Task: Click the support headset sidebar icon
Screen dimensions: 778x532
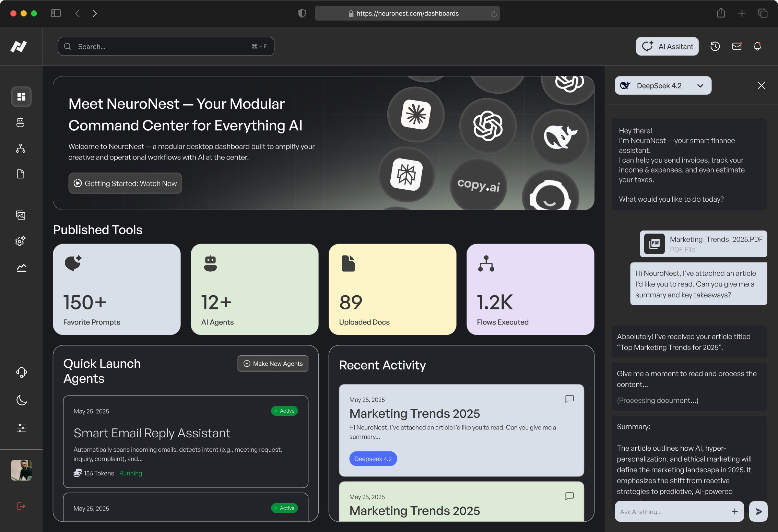Action: point(21,372)
